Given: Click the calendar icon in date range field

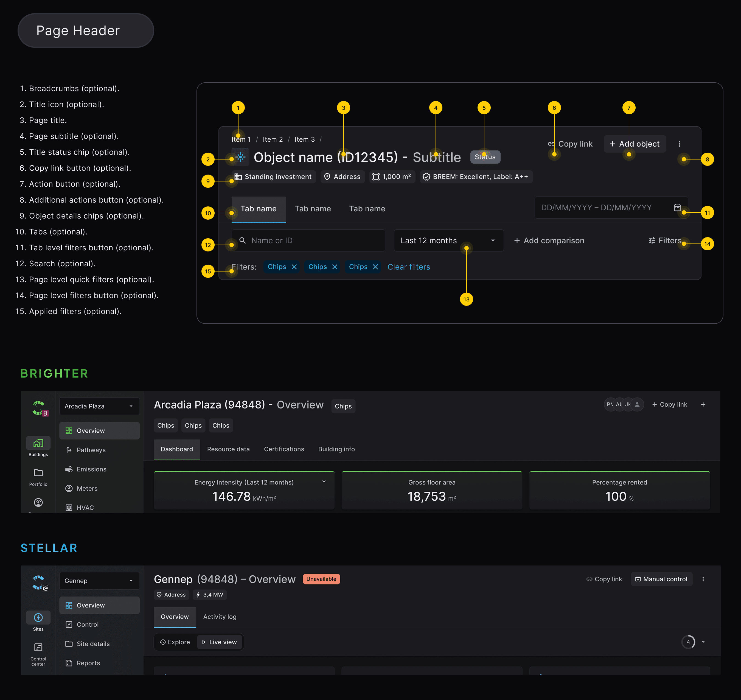Looking at the screenshot, I should point(677,208).
